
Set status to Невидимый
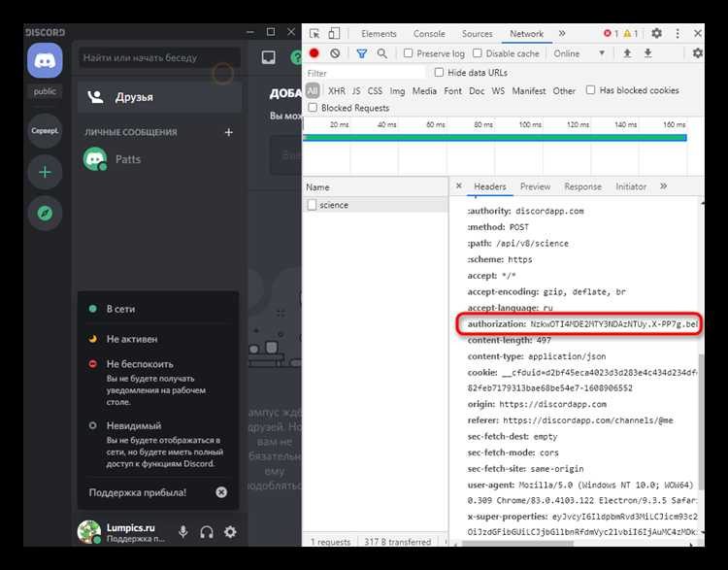point(158,444)
